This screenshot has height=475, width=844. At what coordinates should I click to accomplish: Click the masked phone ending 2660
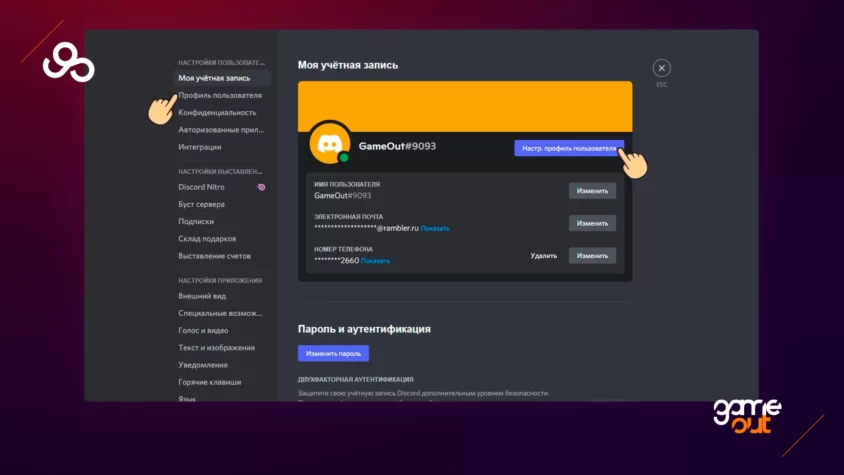coord(336,260)
